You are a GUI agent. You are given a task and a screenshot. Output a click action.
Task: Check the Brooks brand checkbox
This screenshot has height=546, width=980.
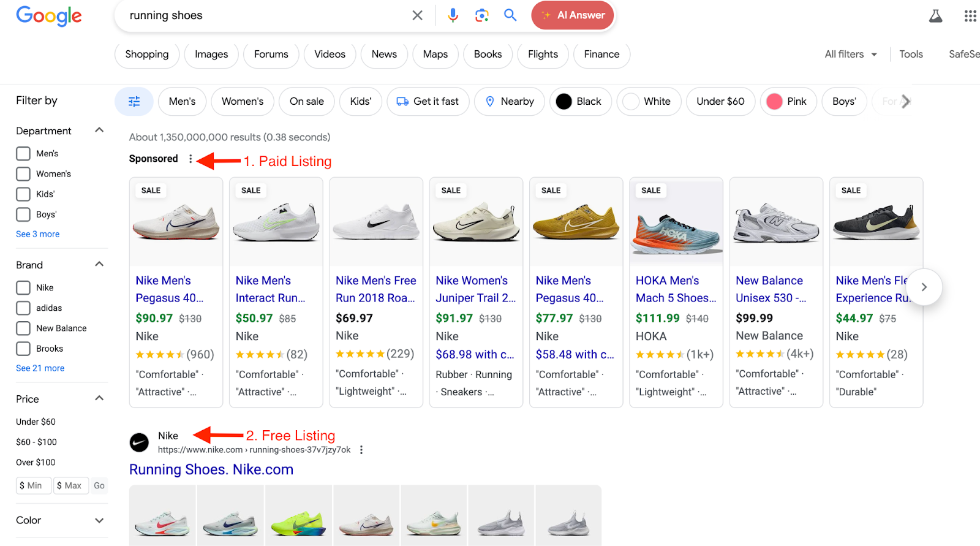point(23,349)
